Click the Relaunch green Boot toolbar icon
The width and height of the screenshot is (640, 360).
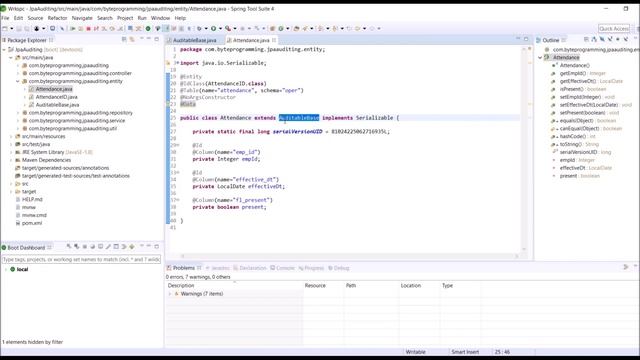click(x=148, y=29)
